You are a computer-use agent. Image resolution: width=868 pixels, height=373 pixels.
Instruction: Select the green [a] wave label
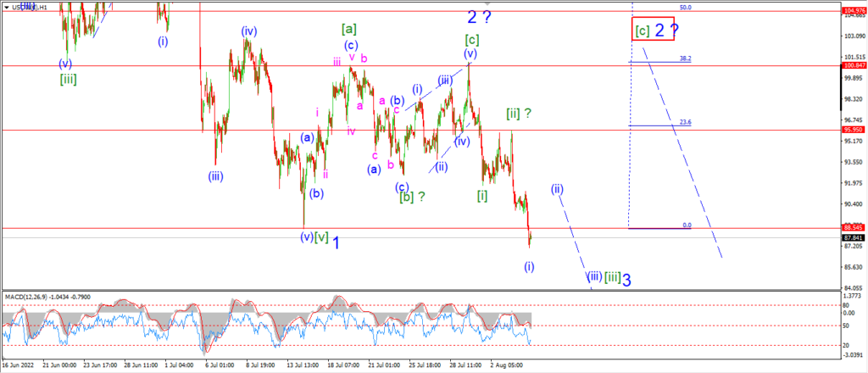point(348,28)
